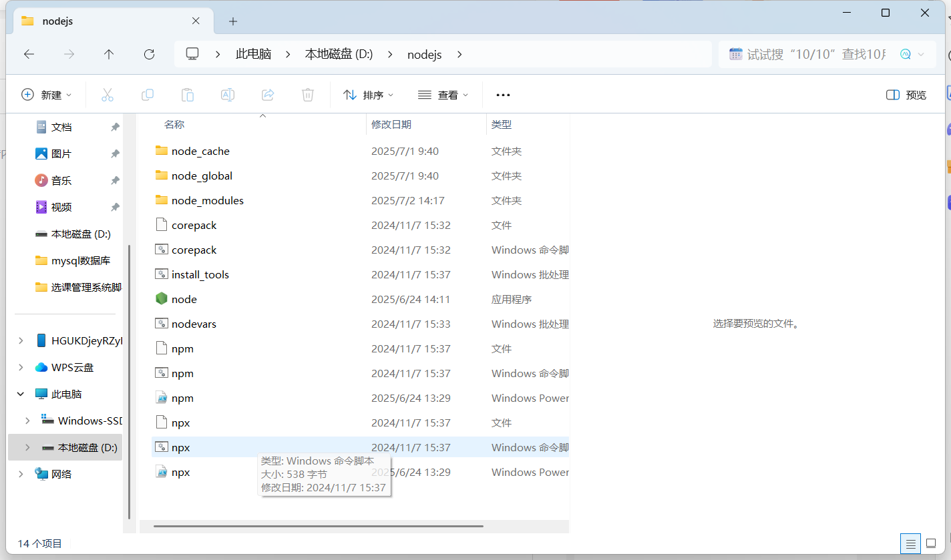Viewport: 951px width, 560px height.
Task: Open search options dropdown arrow
Action: coord(922,54)
